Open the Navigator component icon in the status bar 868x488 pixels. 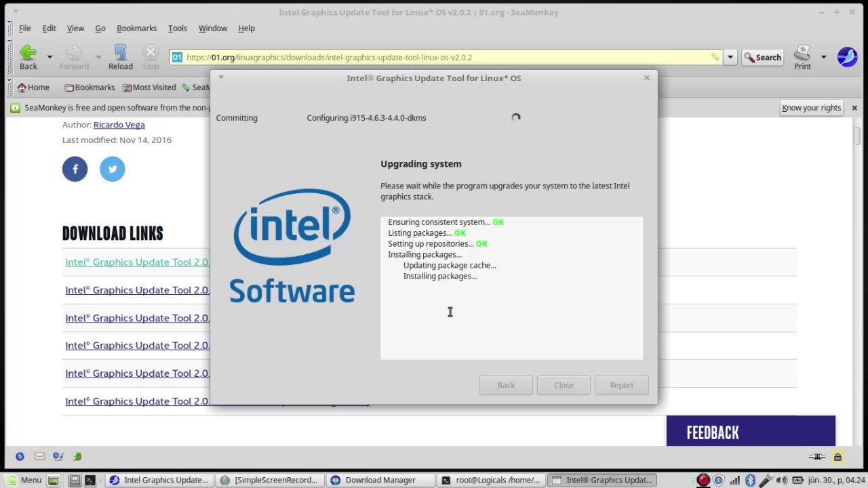coord(20,457)
